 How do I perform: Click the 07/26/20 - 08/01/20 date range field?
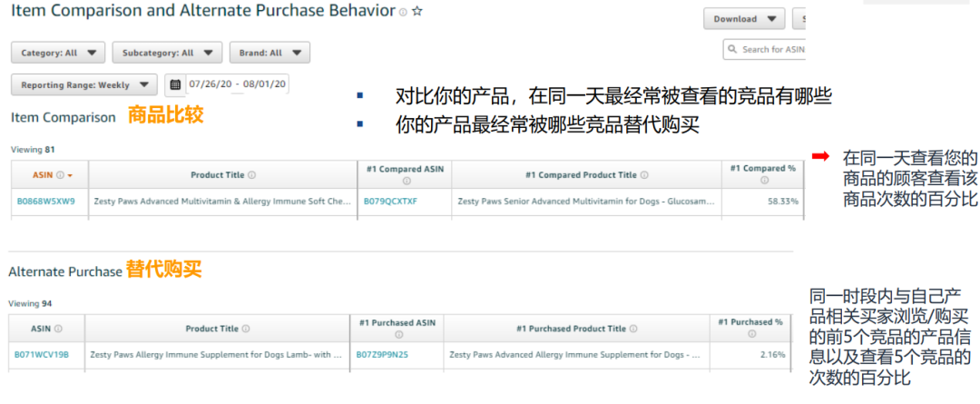pyautogui.click(x=237, y=84)
